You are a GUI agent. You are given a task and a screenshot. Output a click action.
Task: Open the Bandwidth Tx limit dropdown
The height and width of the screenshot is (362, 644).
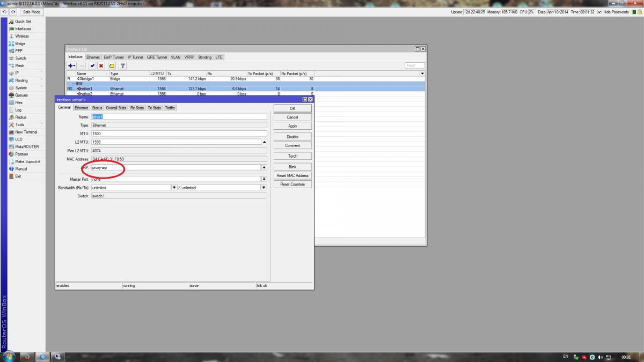pyautogui.click(x=264, y=188)
